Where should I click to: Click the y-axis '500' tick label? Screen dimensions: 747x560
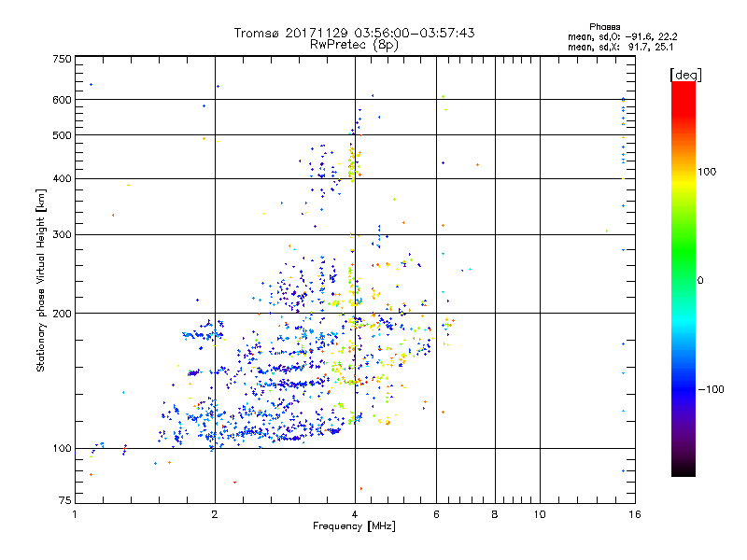(x=63, y=135)
